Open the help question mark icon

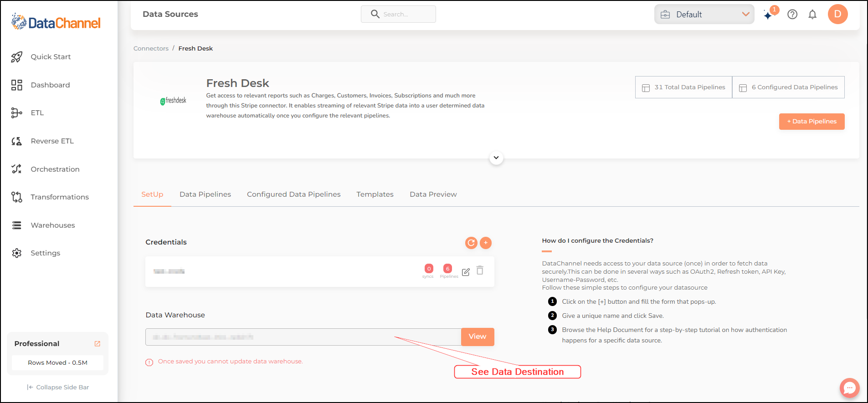pyautogui.click(x=792, y=15)
